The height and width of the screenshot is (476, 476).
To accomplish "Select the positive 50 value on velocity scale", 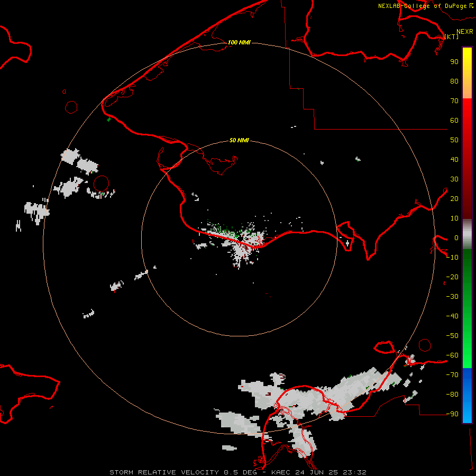I will coord(454,140).
